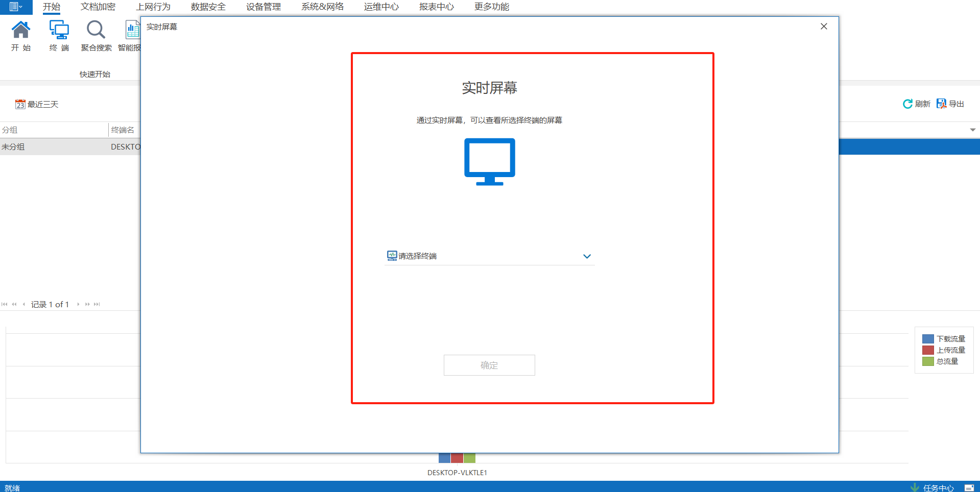The height and width of the screenshot is (492, 980).
Task: Click the 刷新 refresh icon
Action: (907, 104)
